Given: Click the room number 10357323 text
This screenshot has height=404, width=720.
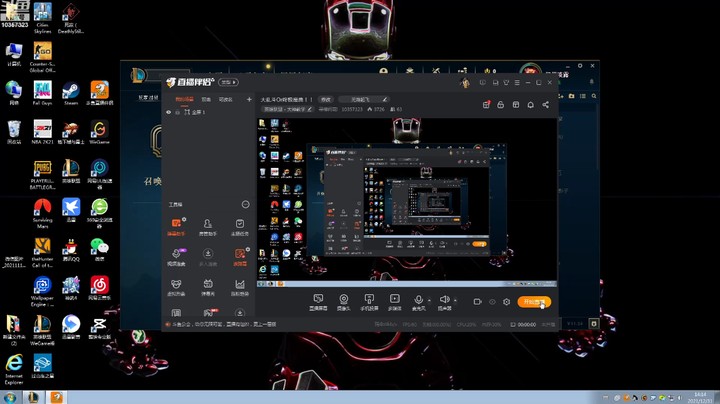Looking at the screenshot, I should (x=352, y=109).
